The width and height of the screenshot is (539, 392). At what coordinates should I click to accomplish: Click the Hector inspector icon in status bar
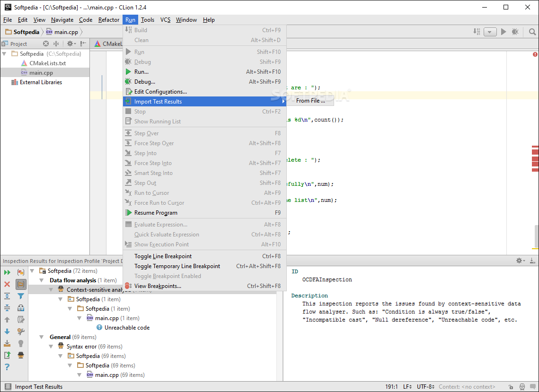(x=522, y=386)
